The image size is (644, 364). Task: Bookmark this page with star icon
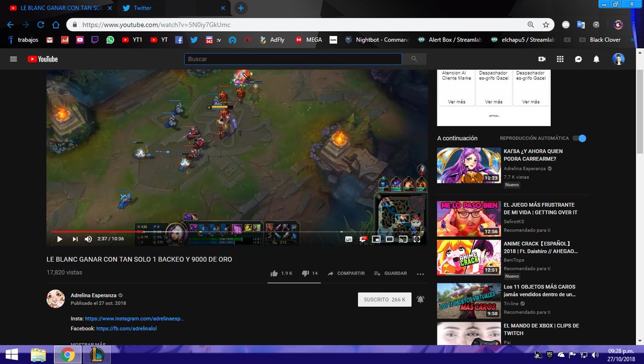546,25
